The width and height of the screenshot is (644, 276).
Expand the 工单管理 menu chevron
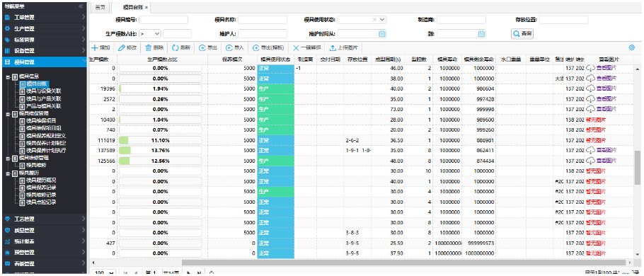coord(83,17)
